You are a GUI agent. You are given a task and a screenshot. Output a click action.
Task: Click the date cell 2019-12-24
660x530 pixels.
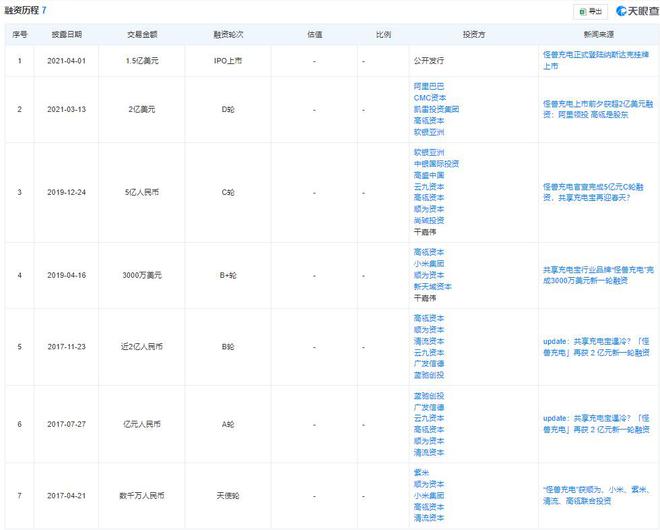pos(67,192)
